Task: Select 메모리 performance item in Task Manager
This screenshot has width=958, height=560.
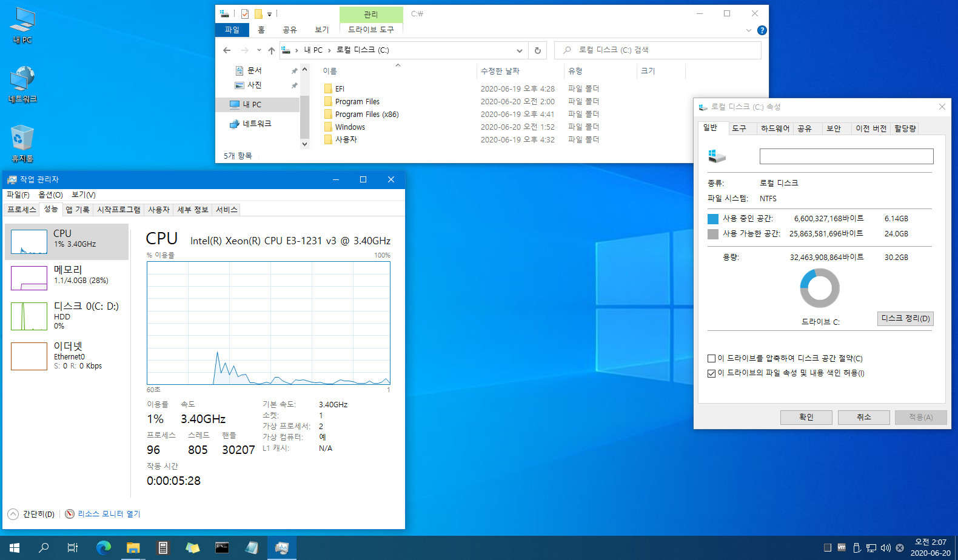Action: pos(67,278)
